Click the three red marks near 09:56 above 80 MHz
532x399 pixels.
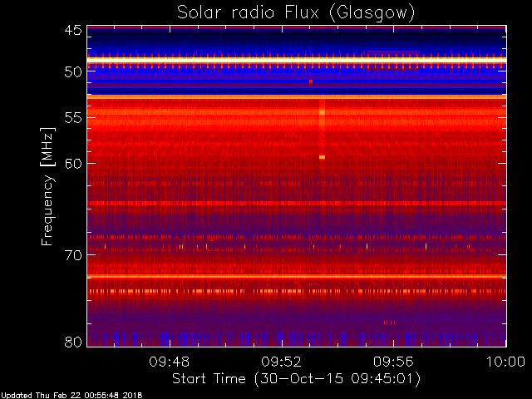[390, 323]
